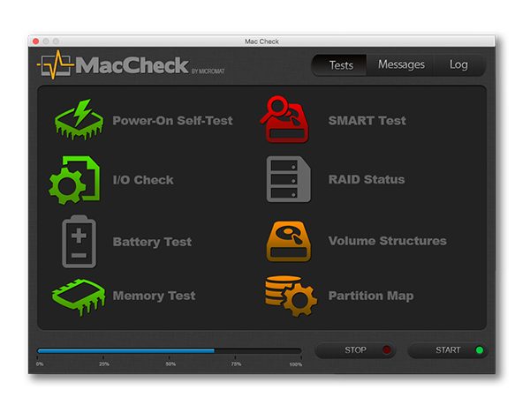Select the red SMART Test drive icon

(285, 119)
